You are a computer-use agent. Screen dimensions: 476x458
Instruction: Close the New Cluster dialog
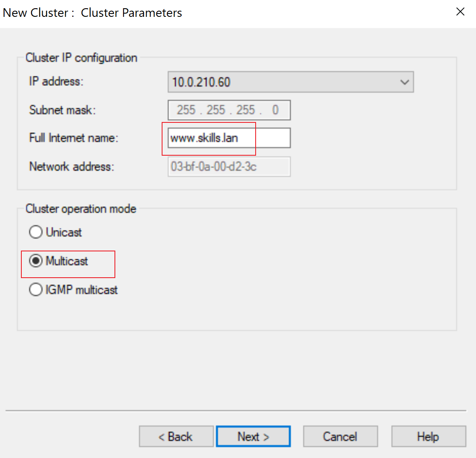[460, 12]
